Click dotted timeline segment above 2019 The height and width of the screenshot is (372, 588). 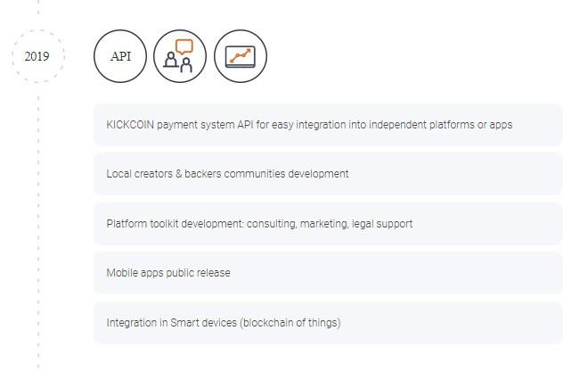(38, 7)
